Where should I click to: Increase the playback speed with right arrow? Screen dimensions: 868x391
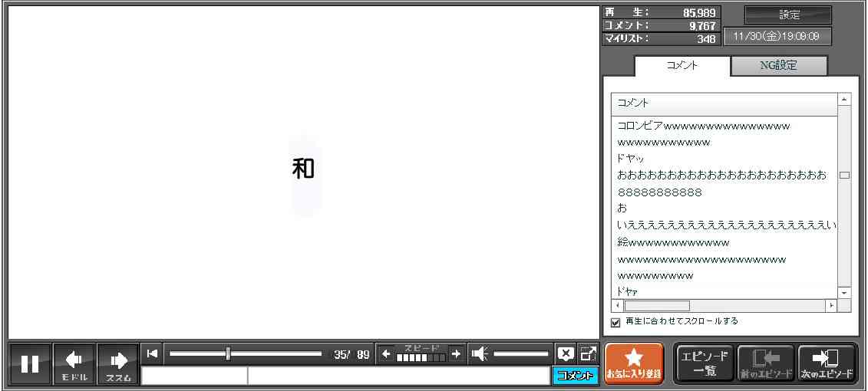(x=455, y=353)
